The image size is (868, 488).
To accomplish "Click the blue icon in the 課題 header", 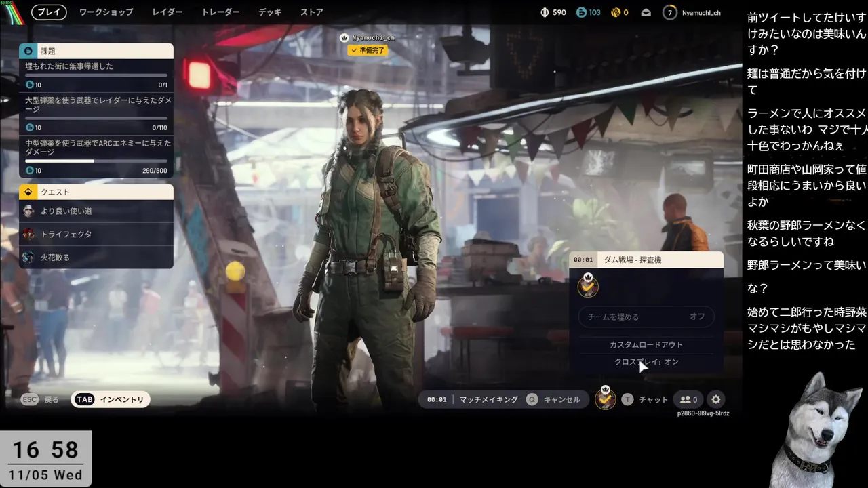I will 28,51.
